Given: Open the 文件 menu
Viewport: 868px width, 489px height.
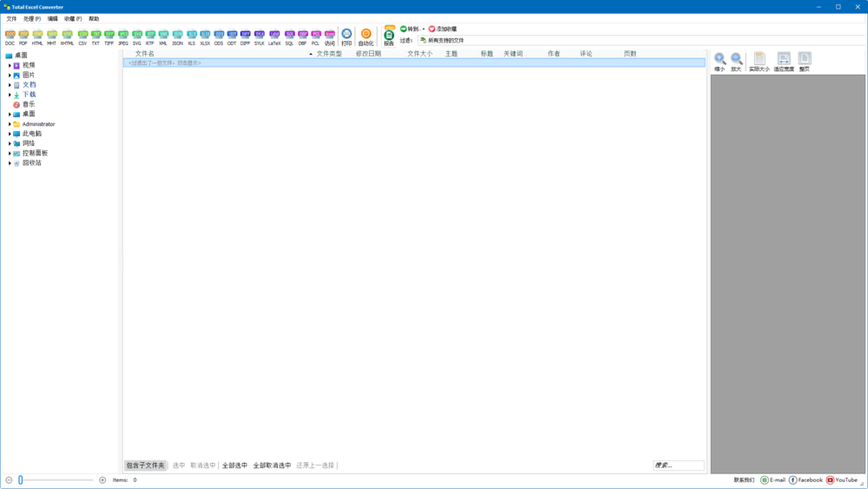Looking at the screenshot, I should point(11,19).
